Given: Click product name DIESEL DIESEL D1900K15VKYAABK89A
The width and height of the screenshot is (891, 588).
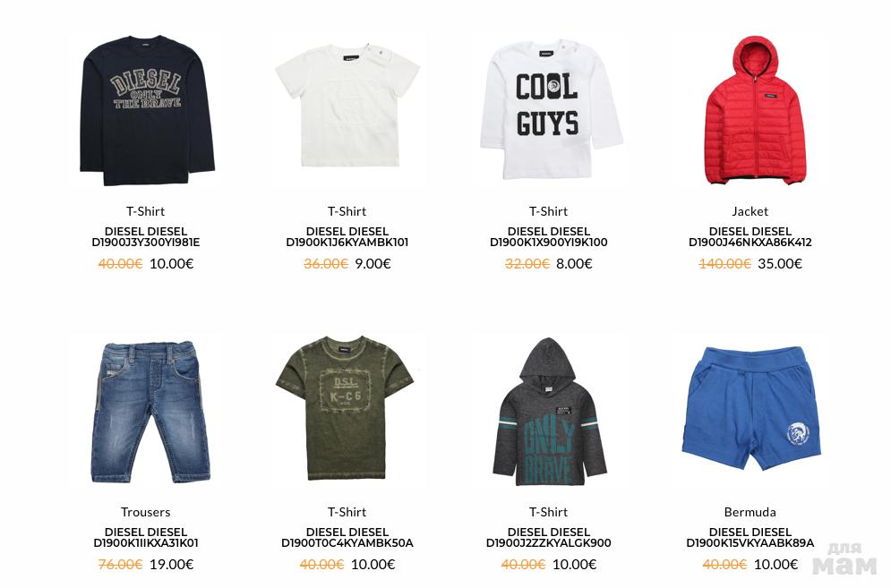Looking at the screenshot, I should pyautogui.click(x=750, y=538).
